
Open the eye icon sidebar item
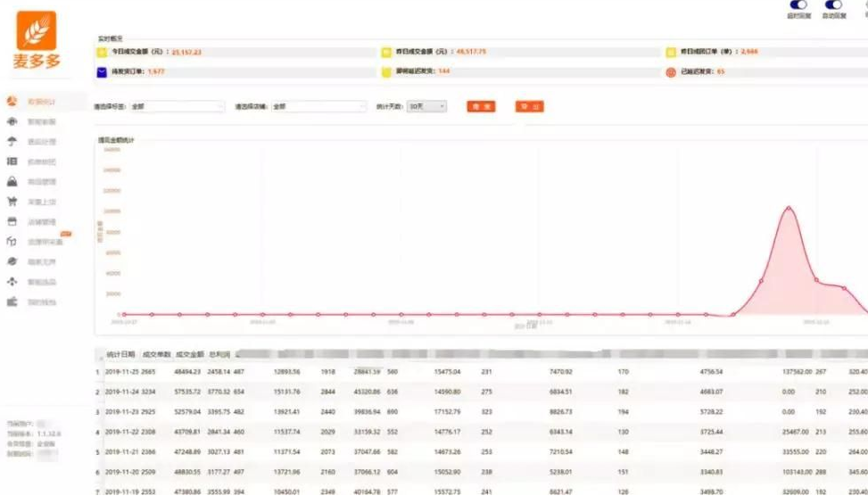click(x=12, y=121)
